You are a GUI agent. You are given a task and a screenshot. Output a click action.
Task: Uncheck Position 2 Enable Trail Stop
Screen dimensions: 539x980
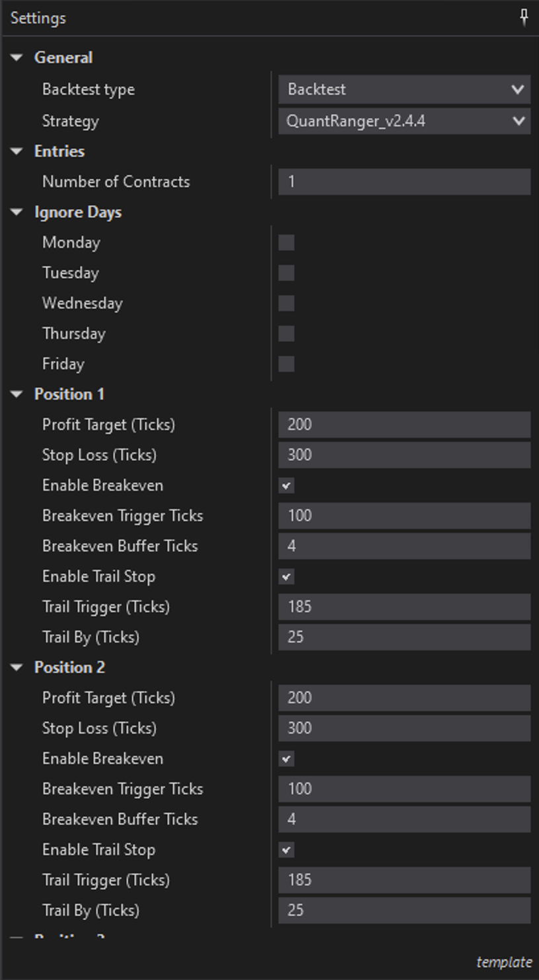(286, 850)
